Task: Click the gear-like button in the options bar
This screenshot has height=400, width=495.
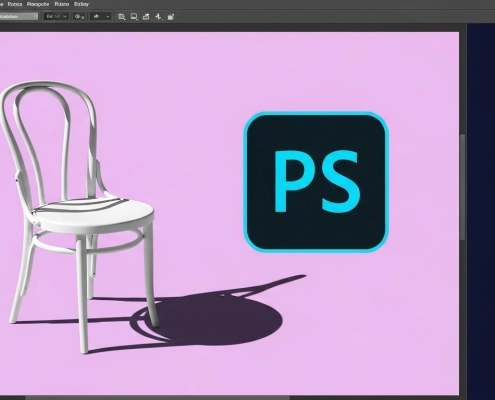Action: coord(79,16)
